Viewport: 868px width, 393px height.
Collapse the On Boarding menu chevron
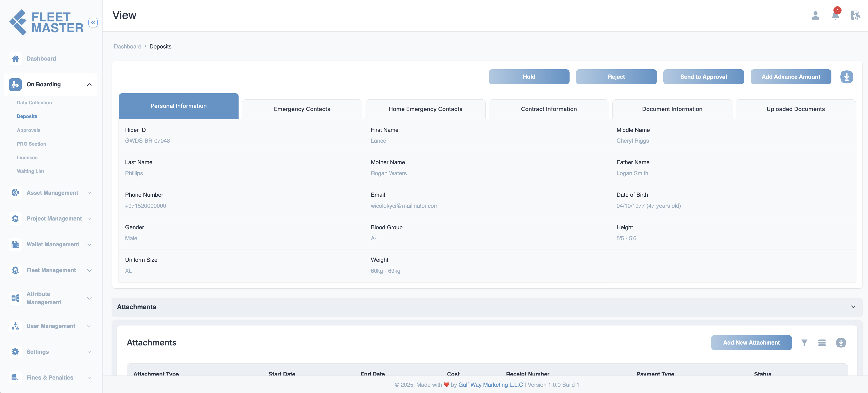[89, 85]
